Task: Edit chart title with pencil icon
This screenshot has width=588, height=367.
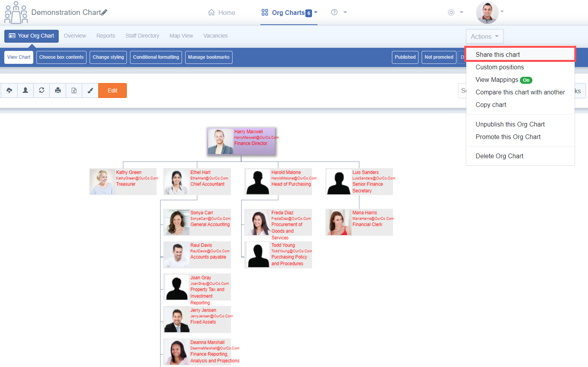Action: 104,13
